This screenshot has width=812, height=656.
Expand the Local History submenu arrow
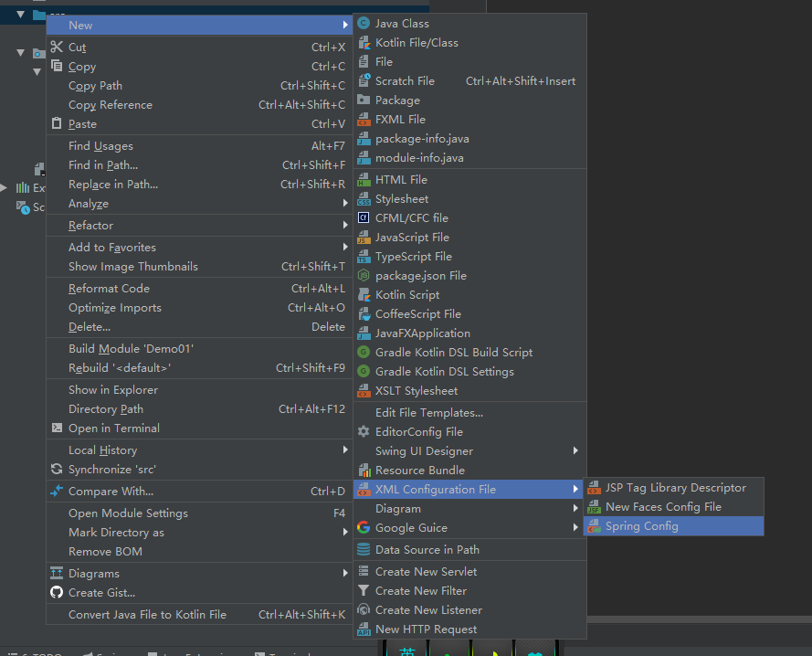(345, 450)
